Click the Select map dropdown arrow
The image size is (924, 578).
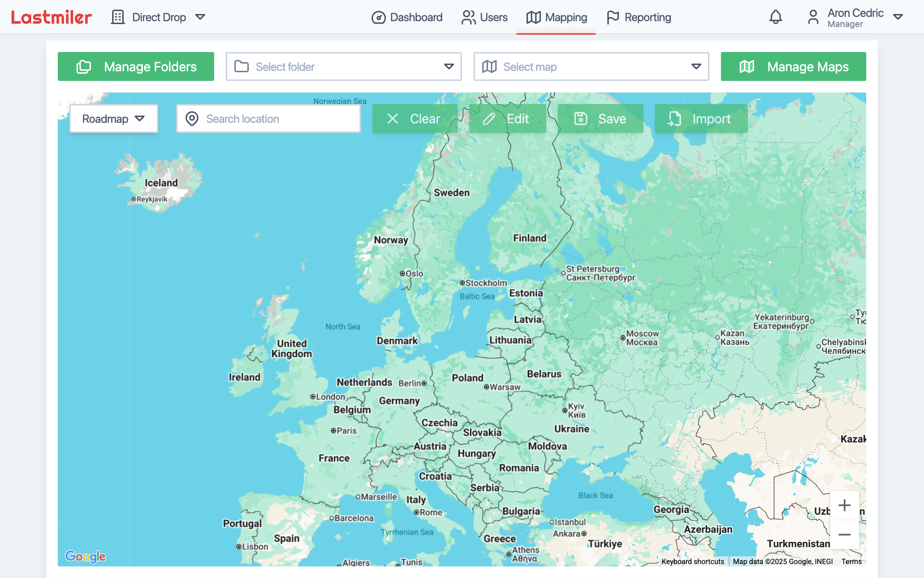pos(696,66)
